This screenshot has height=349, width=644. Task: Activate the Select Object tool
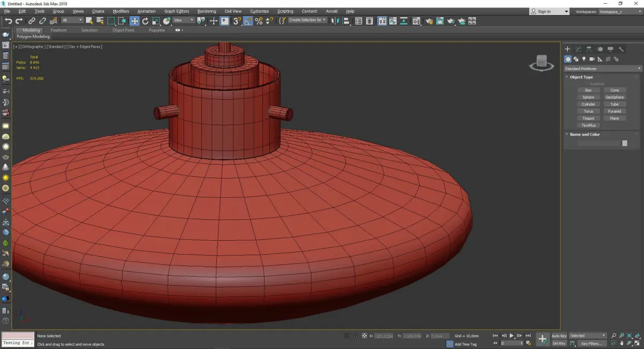pos(89,21)
